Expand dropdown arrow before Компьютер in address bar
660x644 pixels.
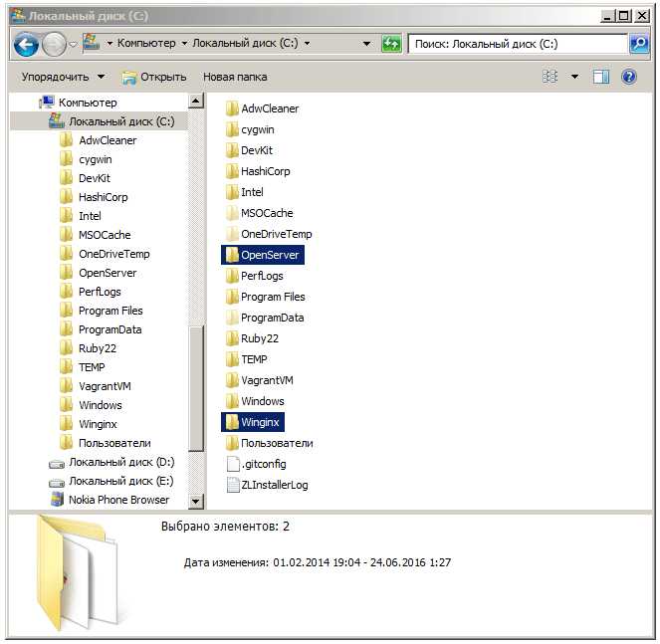pos(110,43)
